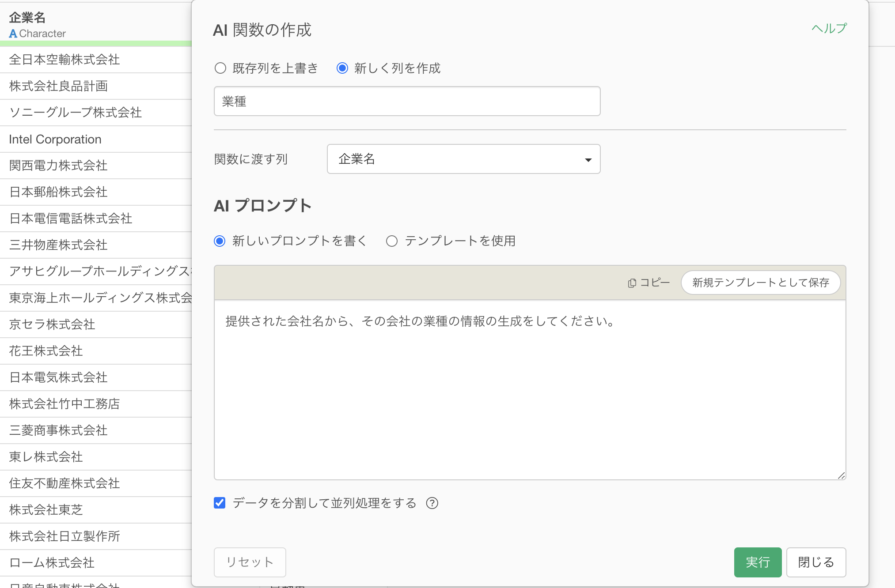Click the copy prompt icon
The width and height of the screenshot is (895, 588).
(632, 283)
